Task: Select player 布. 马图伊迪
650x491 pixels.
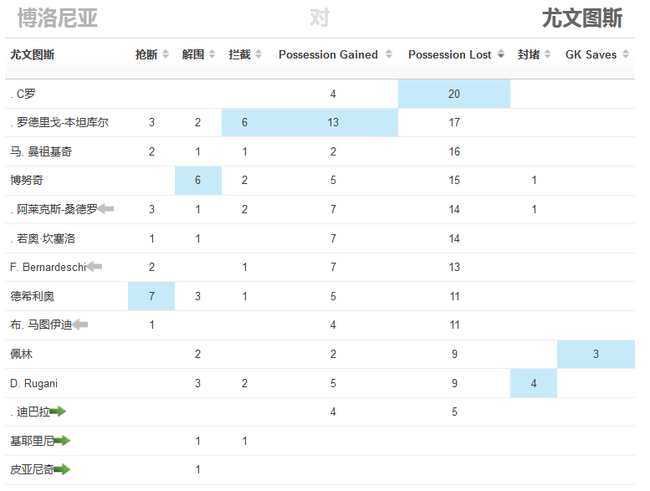Action: 41,325
